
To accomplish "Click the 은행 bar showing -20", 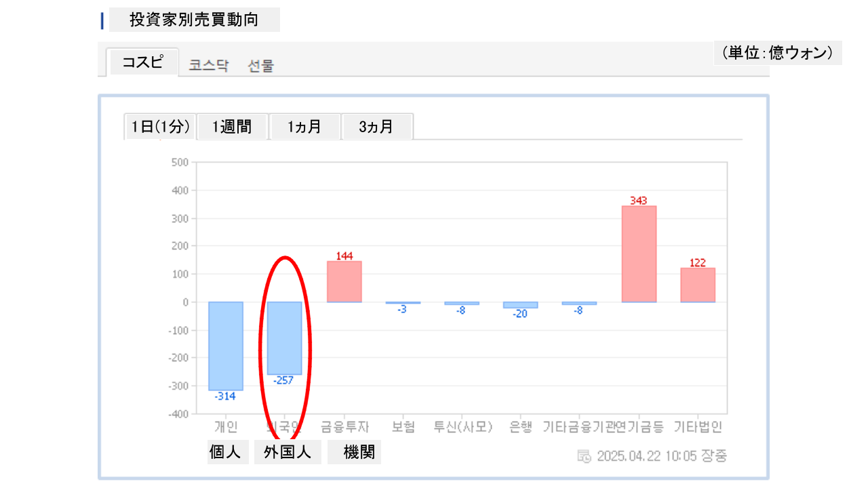I will tap(520, 305).
